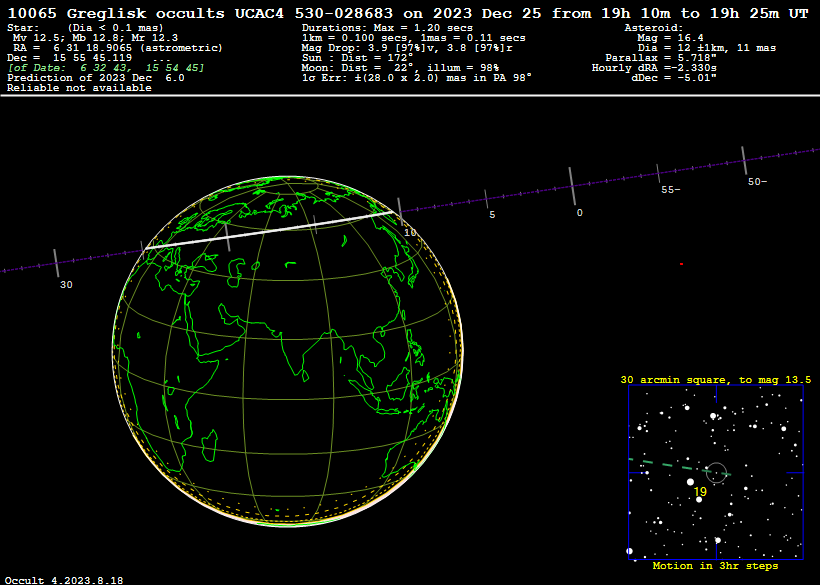This screenshot has height=585, width=820.
Task: Click asteroid 'Mag = 16.4' value
Action: (x=670, y=38)
